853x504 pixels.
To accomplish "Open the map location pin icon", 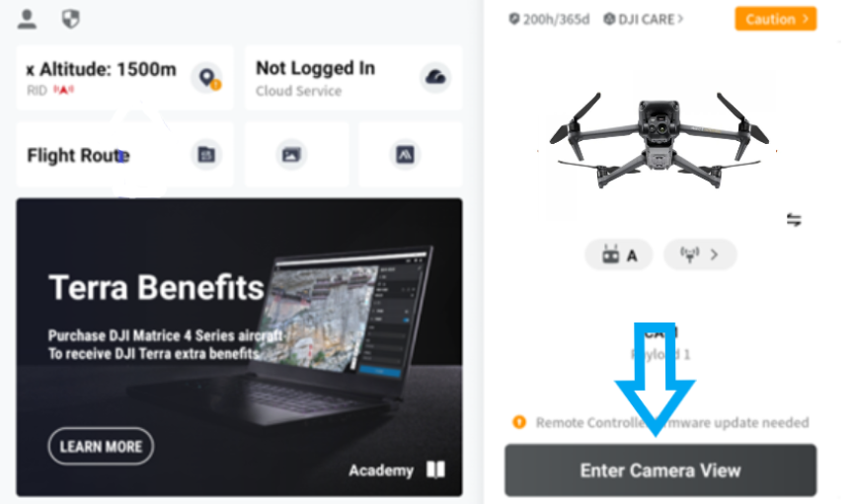I will point(208,78).
